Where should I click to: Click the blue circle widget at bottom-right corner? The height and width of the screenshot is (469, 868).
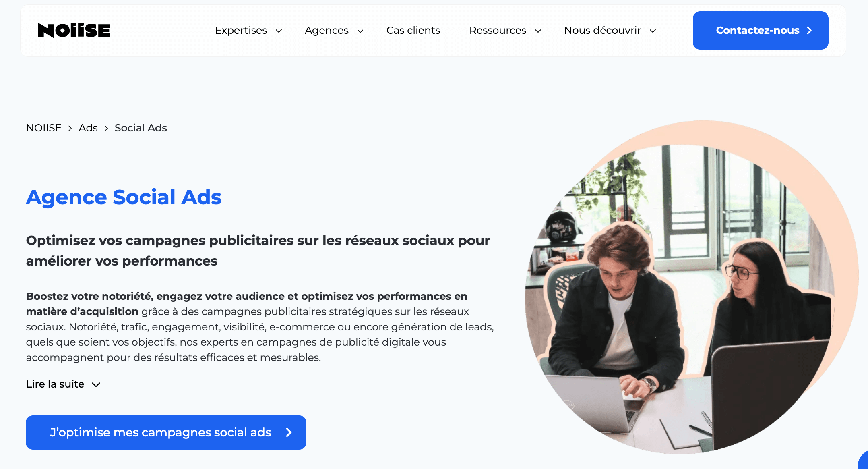pos(863,460)
